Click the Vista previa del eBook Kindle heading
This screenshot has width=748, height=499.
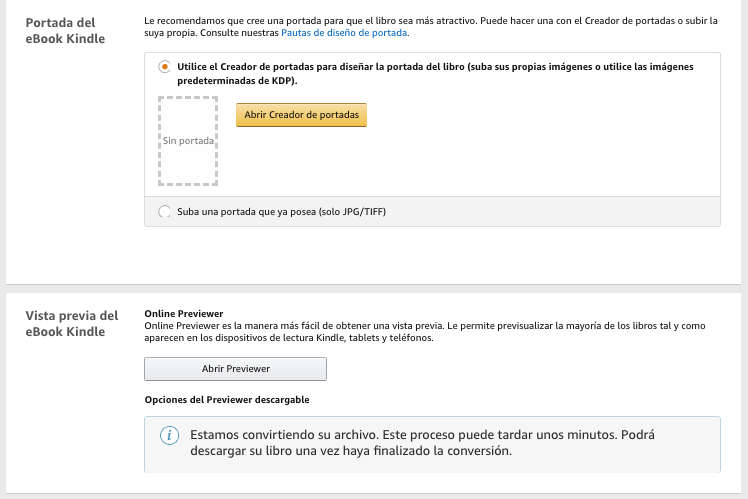pyautogui.click(x=71, y=323)
